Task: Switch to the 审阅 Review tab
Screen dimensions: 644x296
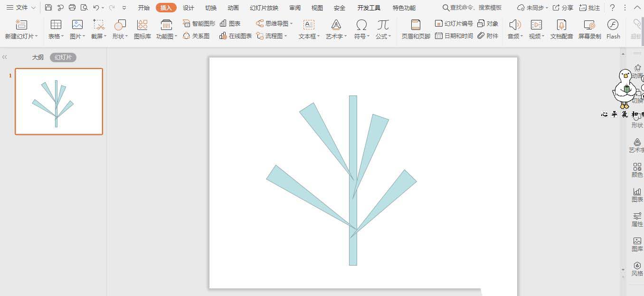Action: tap(295, 8)
